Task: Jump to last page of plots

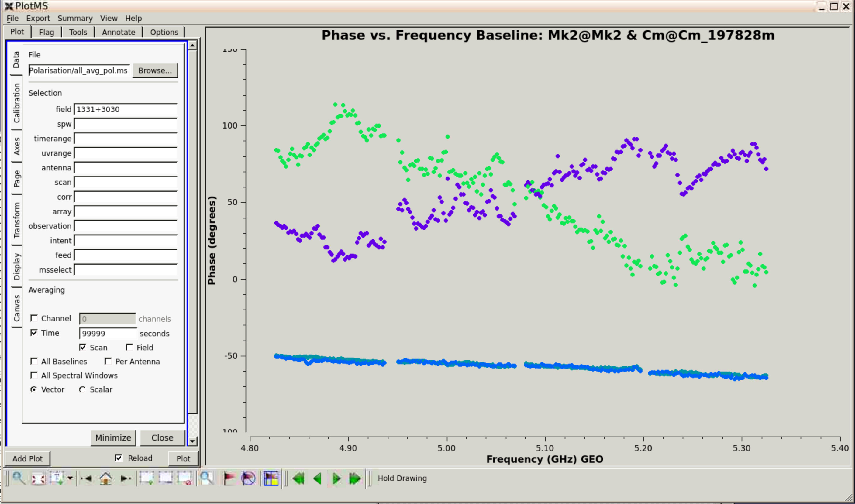Action: click(355, 478)
